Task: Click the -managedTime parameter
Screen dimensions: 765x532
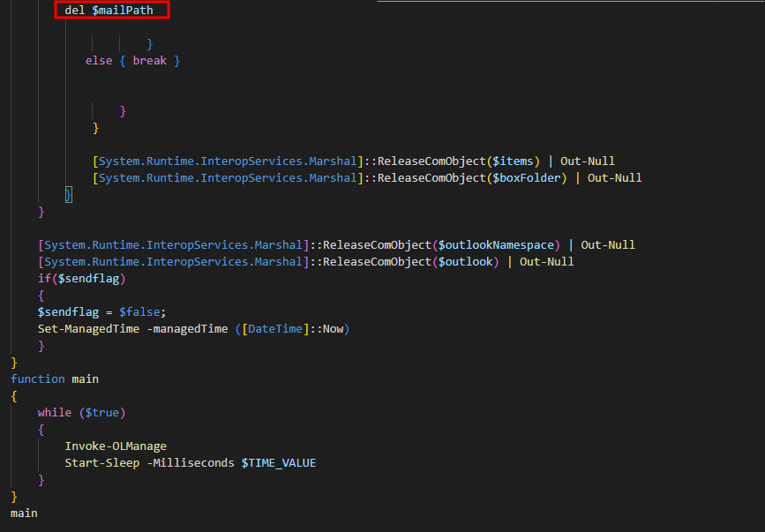Action: (x=187, y=329)
